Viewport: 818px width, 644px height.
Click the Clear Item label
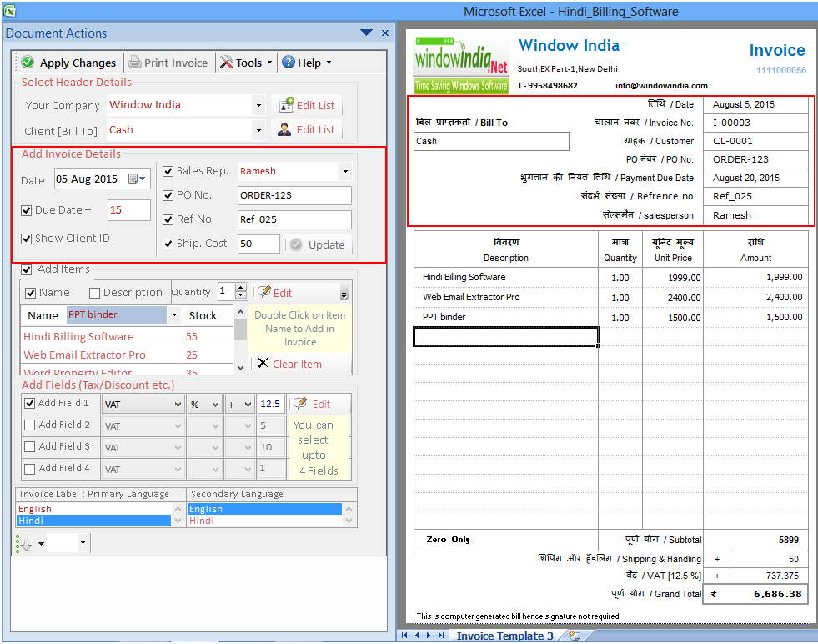point(297,365)
